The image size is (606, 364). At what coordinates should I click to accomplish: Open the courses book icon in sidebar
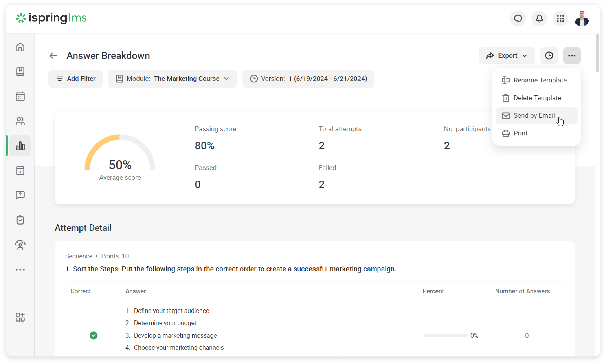click(20, 72)
